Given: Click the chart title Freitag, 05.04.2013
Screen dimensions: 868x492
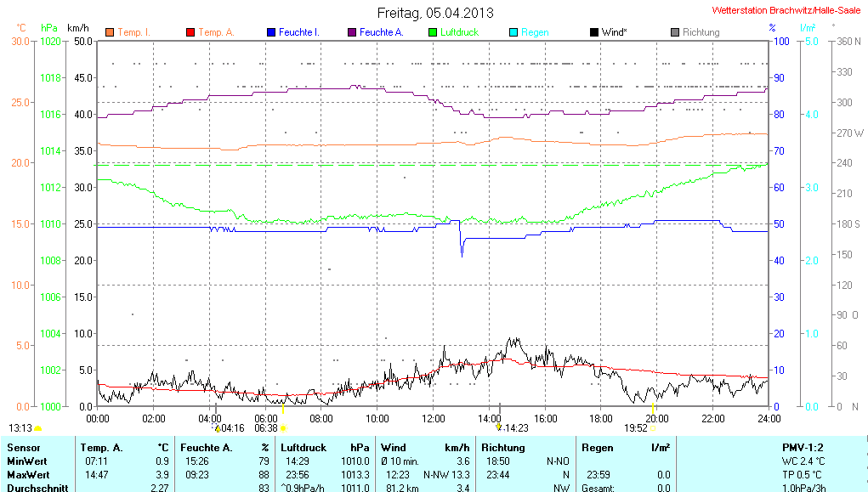Looking at the screenshot, I should click(434, 13).
